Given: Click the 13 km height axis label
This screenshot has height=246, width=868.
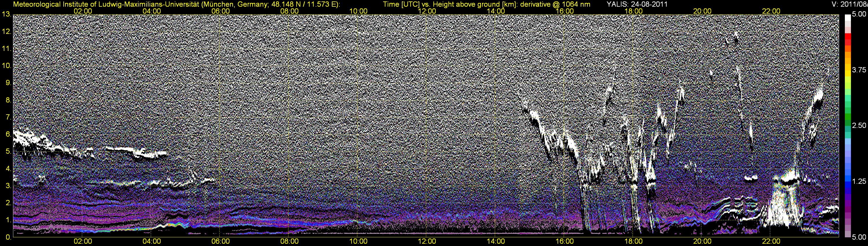Looking at the screenshot, I should (x=6, y=14).
